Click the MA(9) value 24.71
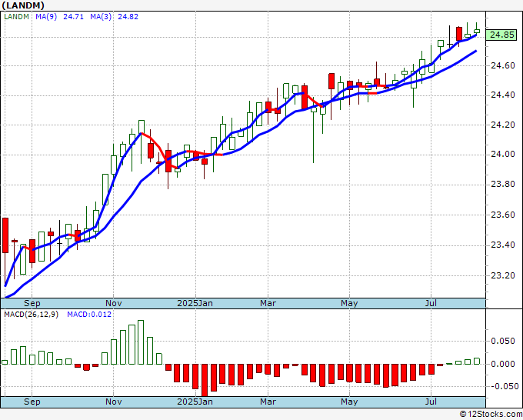The width and height of the screenshot is (523, 420). coord(73,17)
